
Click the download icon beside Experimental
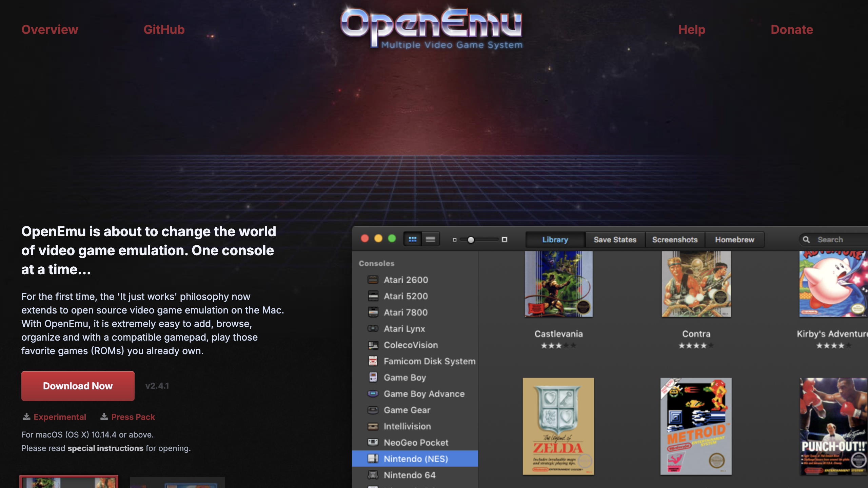click(26, 416)
